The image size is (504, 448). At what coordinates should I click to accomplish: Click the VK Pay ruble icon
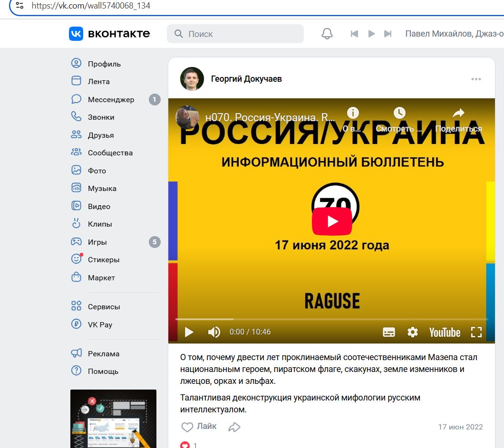76,324
